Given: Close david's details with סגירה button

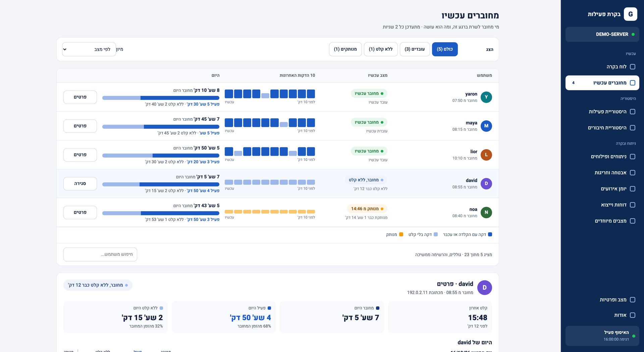Looking at the screenshot, I should pos(80,184).
